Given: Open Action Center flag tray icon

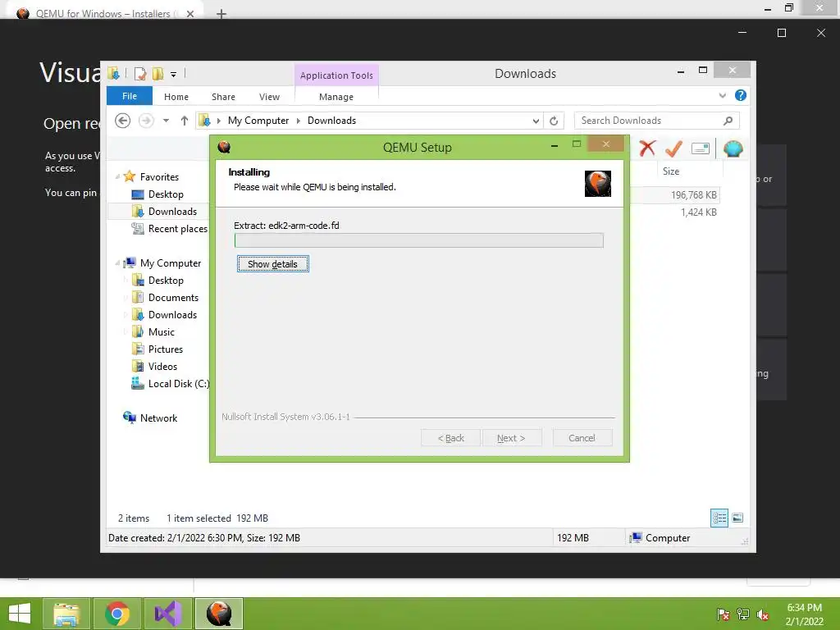Looking at the screenshot, I should tap(723, 614).
